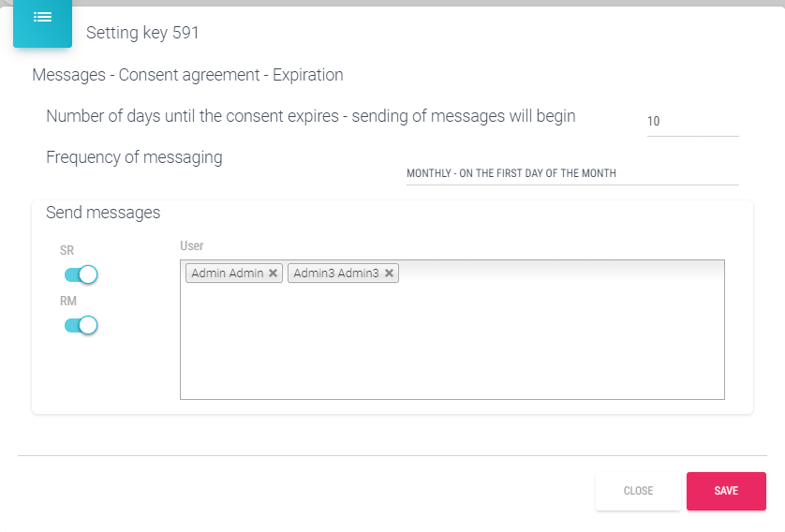Click the Messages - Consent agreement - Expiration heading
Image resolution: width=785 pixels, height=532 pixels.
point(187,75)
